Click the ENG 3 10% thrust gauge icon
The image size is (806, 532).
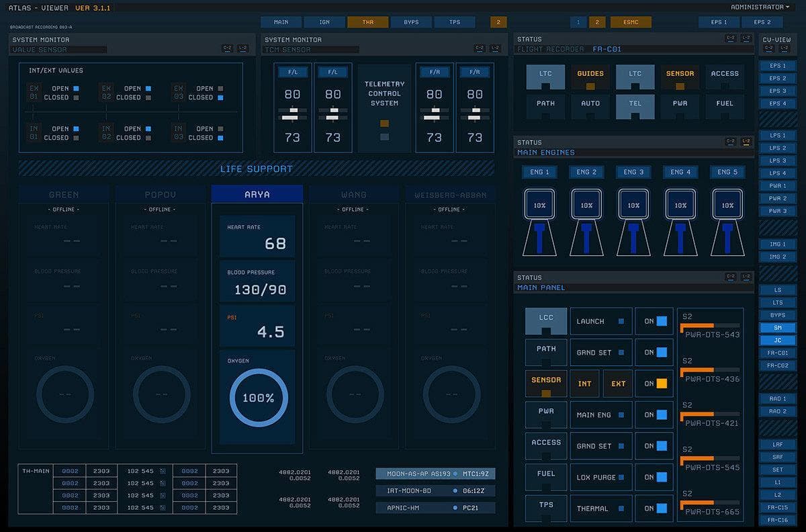(x=633, y=205)
